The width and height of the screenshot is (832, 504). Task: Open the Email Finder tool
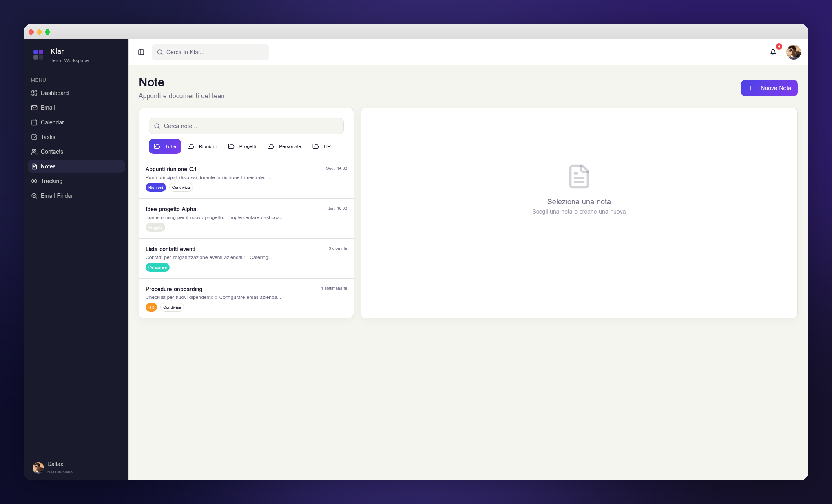point(56,196)
